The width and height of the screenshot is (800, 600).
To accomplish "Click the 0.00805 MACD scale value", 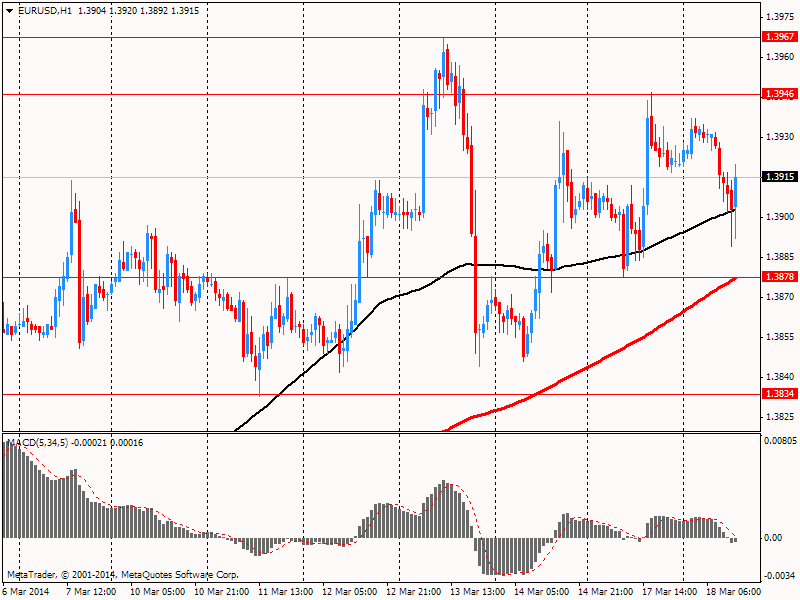I will tap(779, 440).
